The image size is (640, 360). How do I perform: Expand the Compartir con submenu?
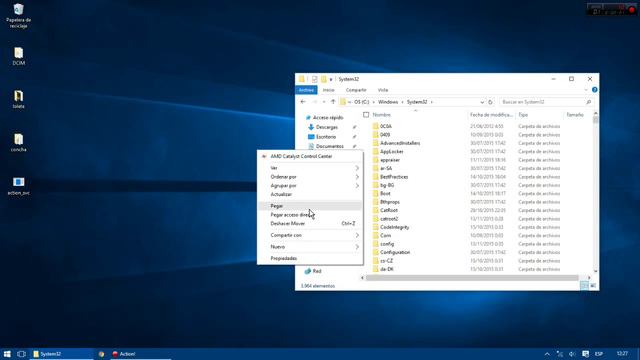310,235
